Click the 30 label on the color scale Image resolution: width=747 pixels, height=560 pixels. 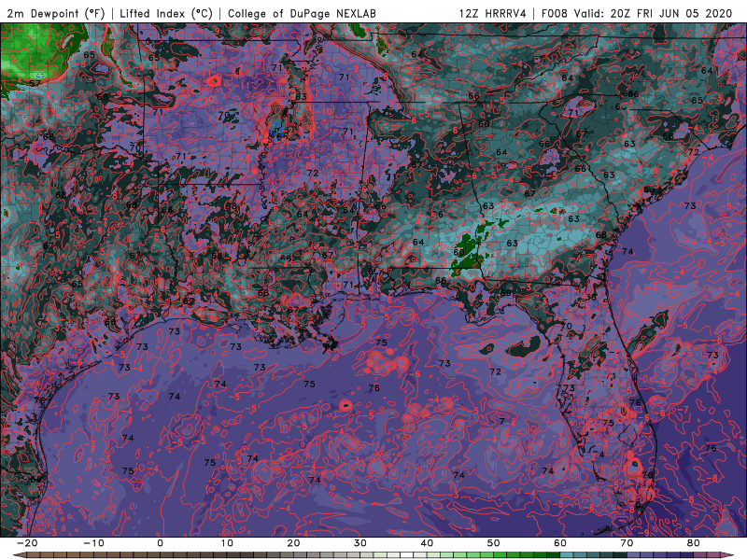360,543
